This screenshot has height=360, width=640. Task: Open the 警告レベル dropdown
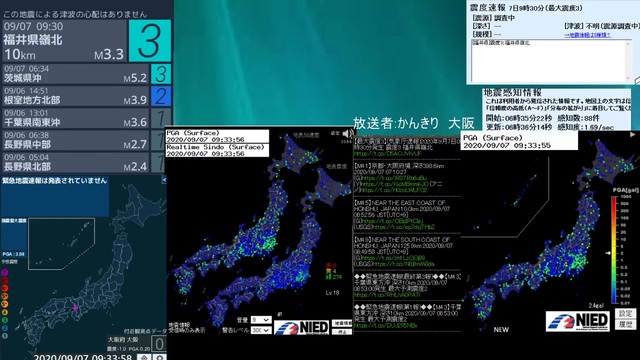(261, 330)
